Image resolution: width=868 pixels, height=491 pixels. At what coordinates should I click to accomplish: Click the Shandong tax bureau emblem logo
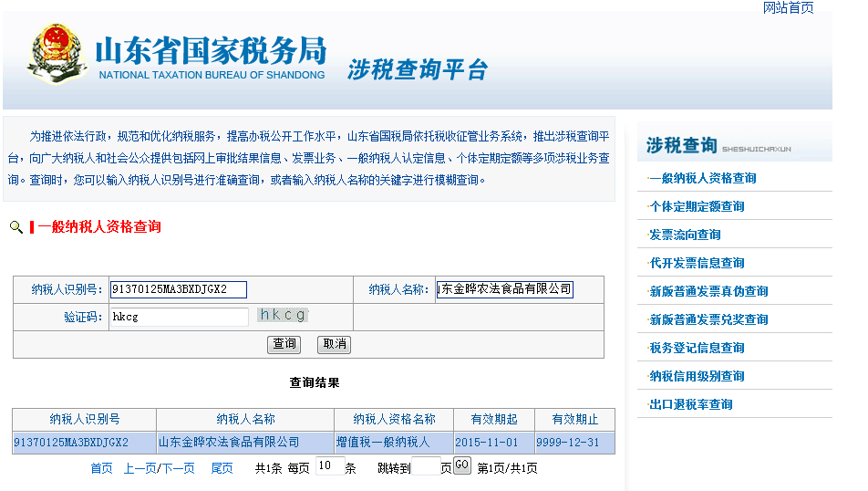(57, 54)
